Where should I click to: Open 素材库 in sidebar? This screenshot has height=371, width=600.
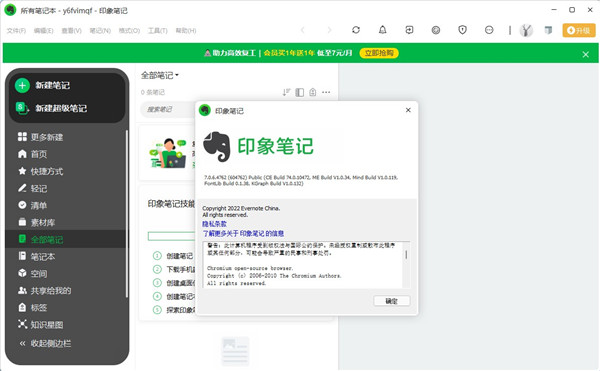(x=37, y=222)
